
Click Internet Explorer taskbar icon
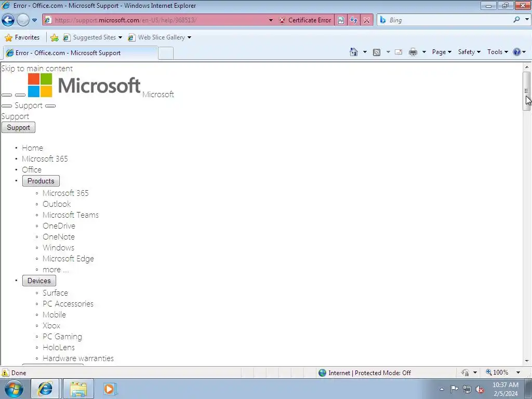click(x=45, y=389)
